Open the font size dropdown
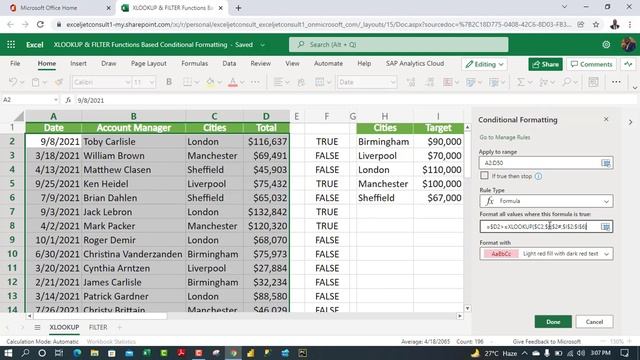This screenshot has height=360, width=640. (152, 82)
